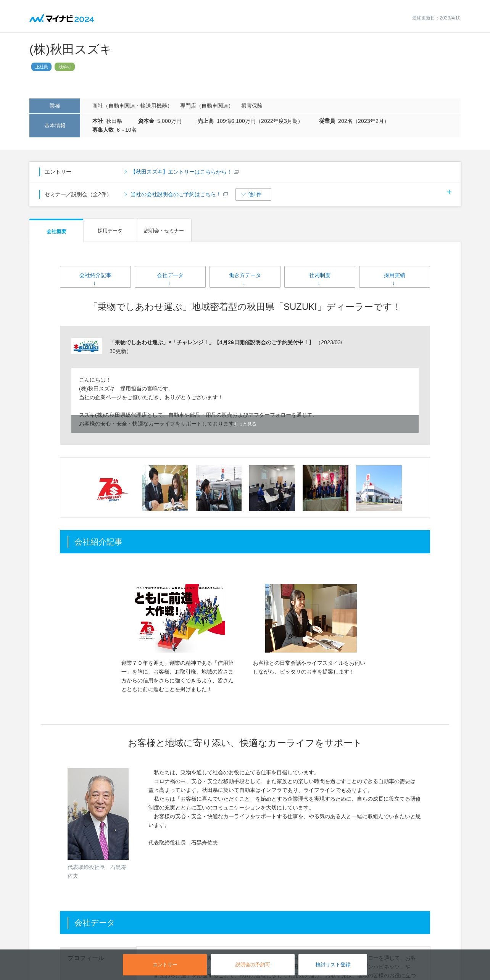This screenshot has width=490, height=980.
Task: Click the 既卒可 tag
Action: (64, 67)
